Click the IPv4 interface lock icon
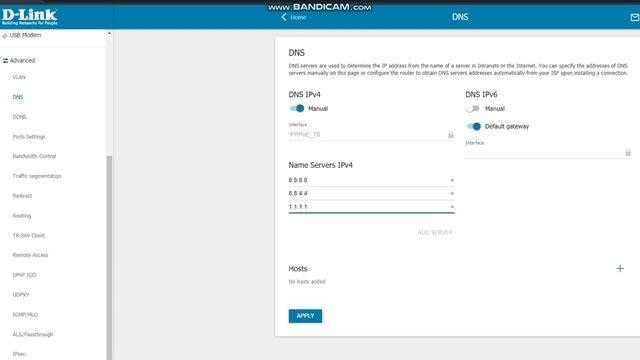The width and height of the screenshot is (640, 360). [x=451, y=135]
